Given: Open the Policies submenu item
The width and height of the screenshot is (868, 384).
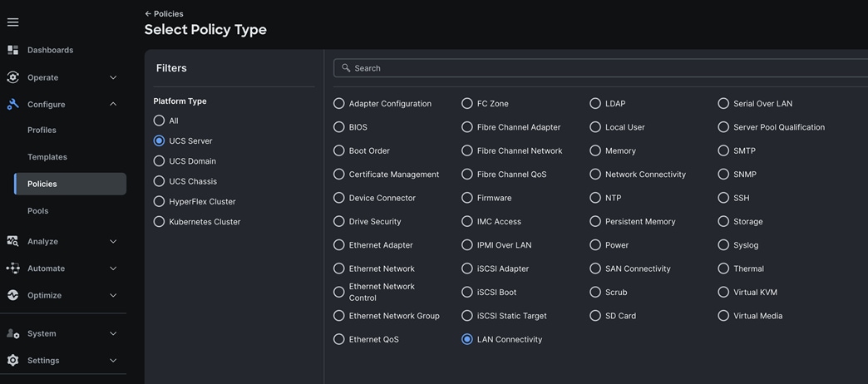Looking at the screenshot, I should 71,184.
